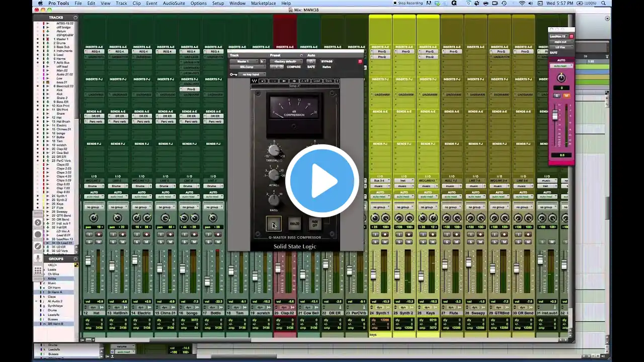
Task: Open the REQ 4 insert on the Hat track
Action: (x=95, y=52)
